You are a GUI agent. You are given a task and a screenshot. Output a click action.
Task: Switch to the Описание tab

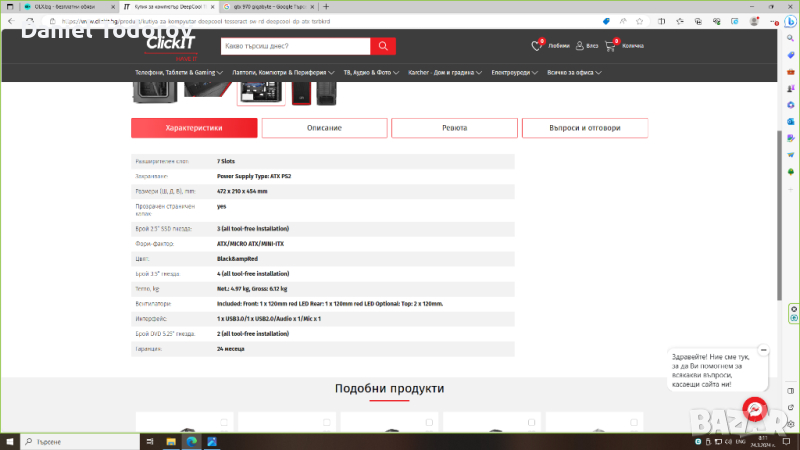323,128
